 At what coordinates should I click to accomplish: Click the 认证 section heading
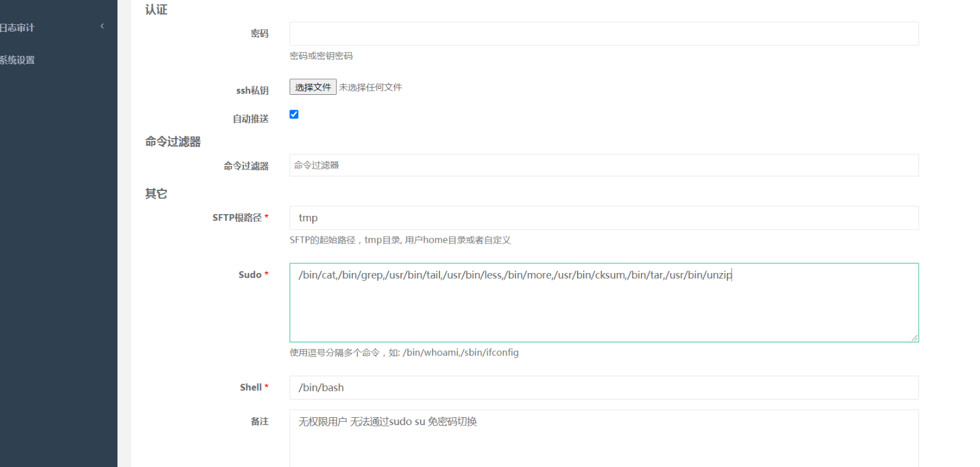click(x=156, y=10)
